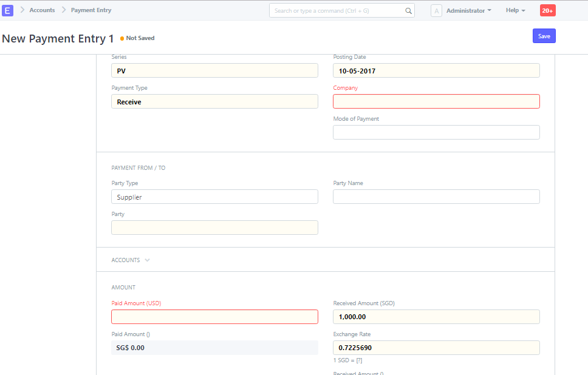Image resolution: width=588 pixels, height=375 pixels.
Task: Click the empty Company field
Action: click(x=436, y=101)
